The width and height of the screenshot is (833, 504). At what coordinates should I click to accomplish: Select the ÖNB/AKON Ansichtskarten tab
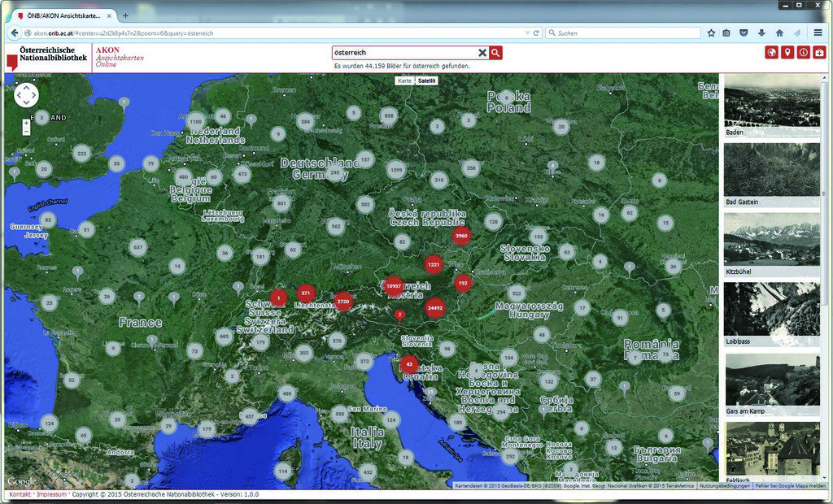[x=63, y=16]
